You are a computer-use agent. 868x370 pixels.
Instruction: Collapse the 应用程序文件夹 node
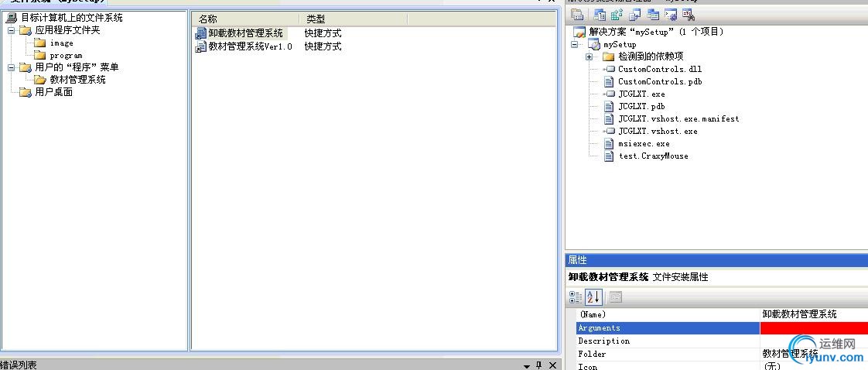[11, 30]
